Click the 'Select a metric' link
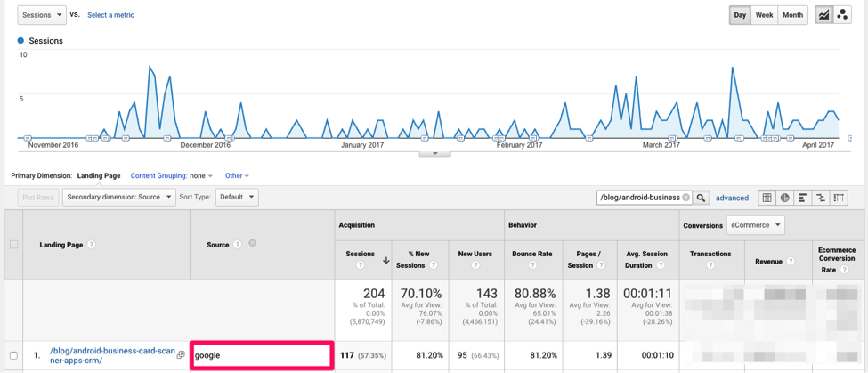 (110, 15)
